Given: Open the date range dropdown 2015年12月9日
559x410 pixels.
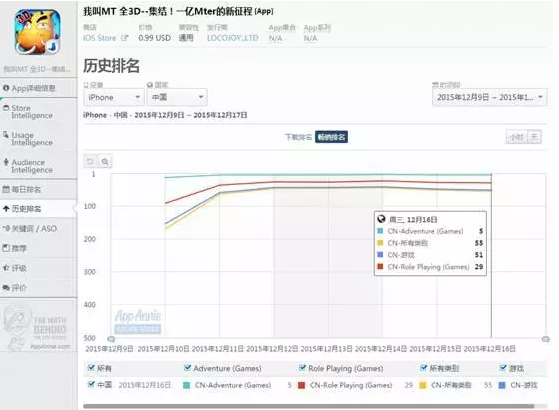Looking at the screenshot, I should [x=489, y=97].
